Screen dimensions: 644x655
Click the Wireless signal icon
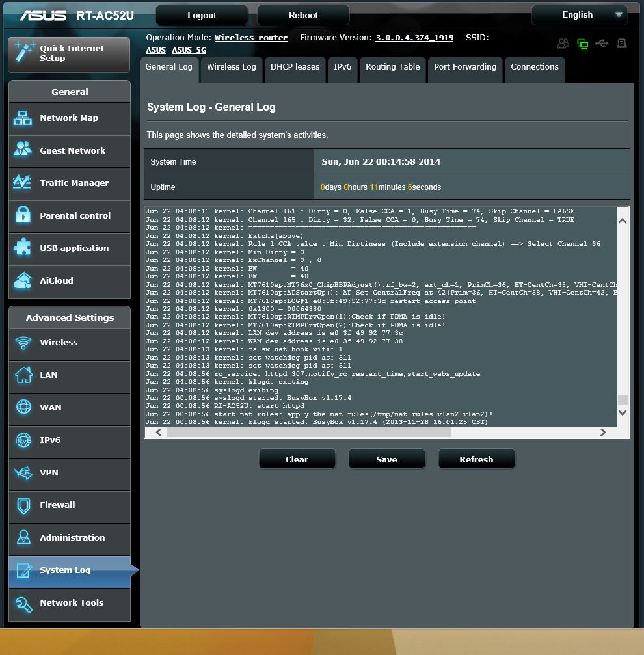click(x=23, y=343)
